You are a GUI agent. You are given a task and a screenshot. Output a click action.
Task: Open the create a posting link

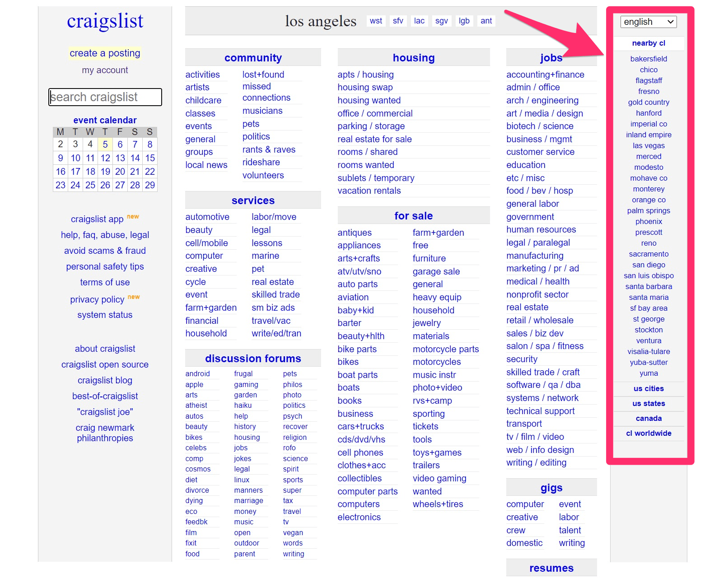pos(105,53)
